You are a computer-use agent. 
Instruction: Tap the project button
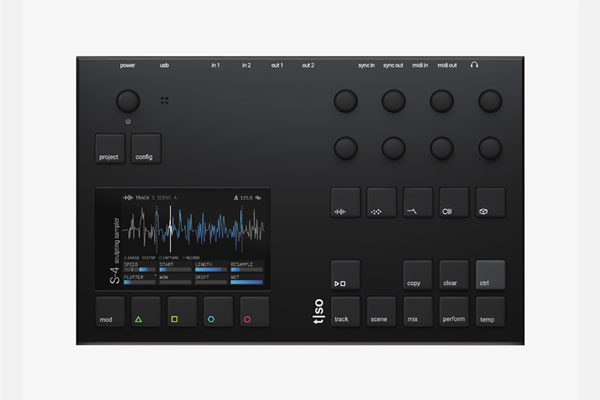pyautogui.click(x=110, y=149)
